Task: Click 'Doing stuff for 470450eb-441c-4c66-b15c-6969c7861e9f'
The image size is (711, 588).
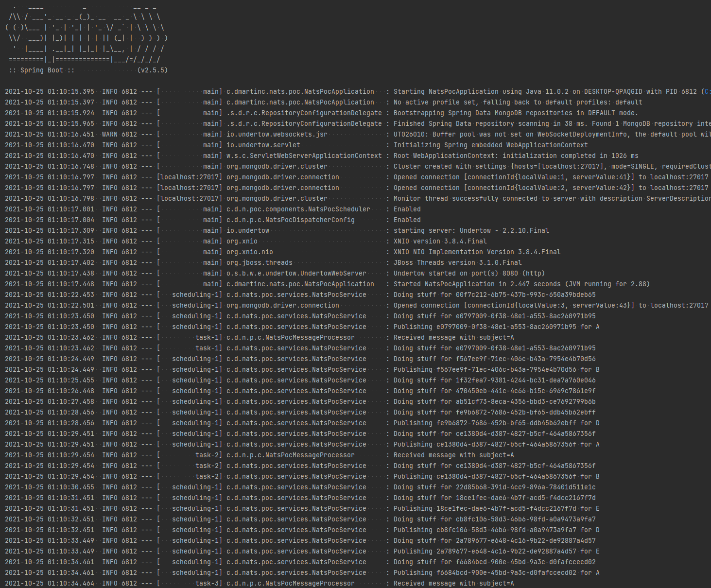Action: [x=495, y=391]
